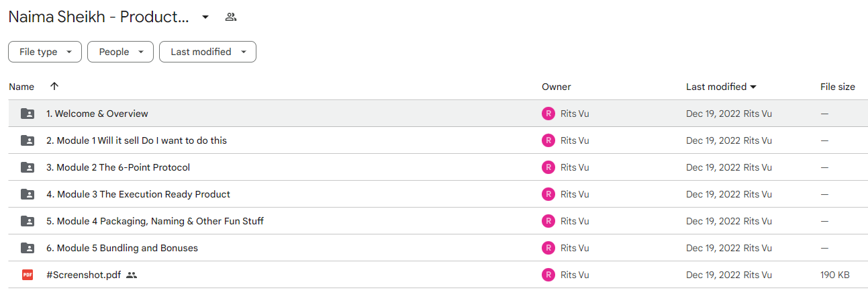Click the folder icon for 6-Point Protocol row
Image resolution: width=868 pixels, height=305 pixels.
(x=28, y=167)
